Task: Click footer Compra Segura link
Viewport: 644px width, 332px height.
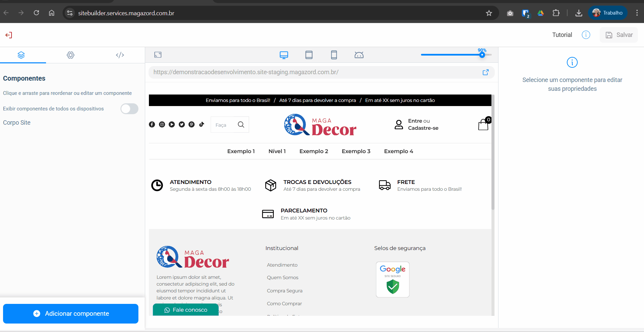Action: coord(285,291)
